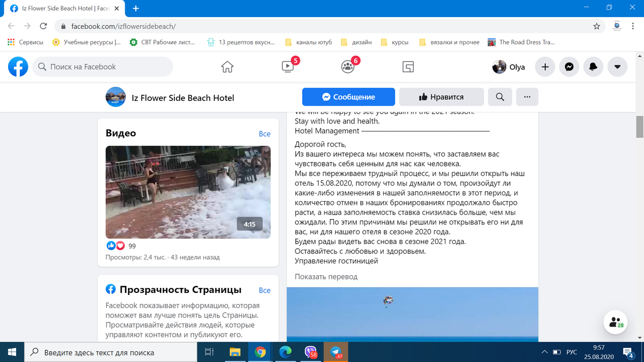Open курсы bookmark folder

[394, 42]
